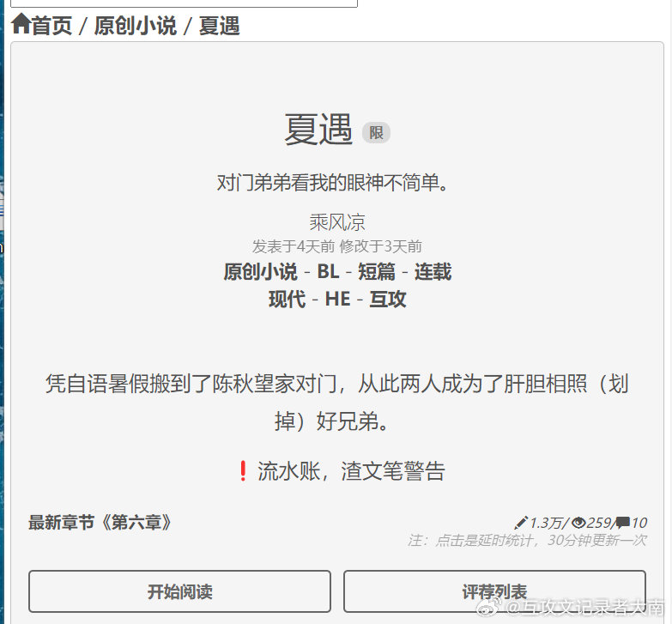Select the 互攻 tag

pos(388,300)
